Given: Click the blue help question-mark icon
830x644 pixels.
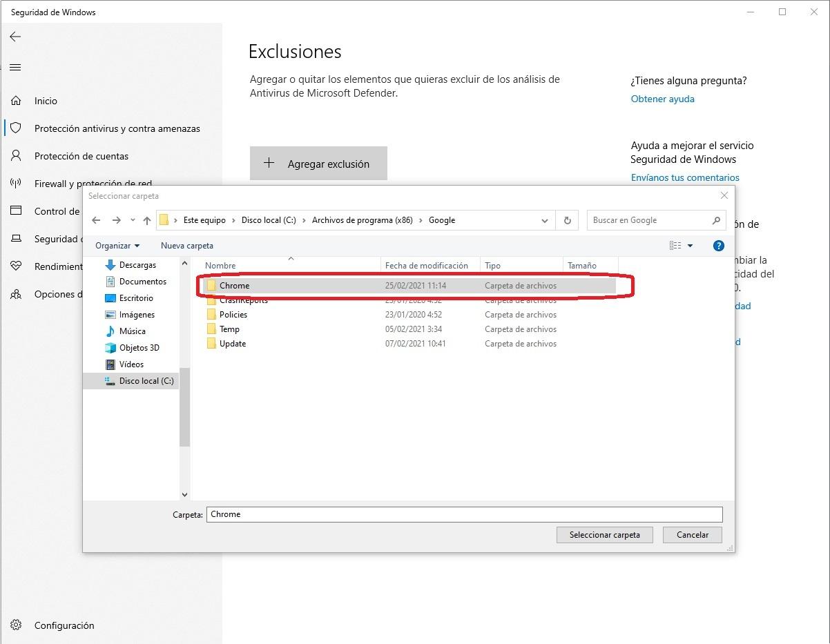Looking at the screenshot, I should click(x=718, y=246).
